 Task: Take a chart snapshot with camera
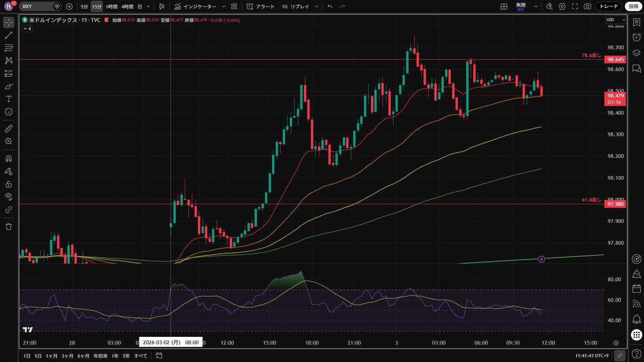[588, 6]
